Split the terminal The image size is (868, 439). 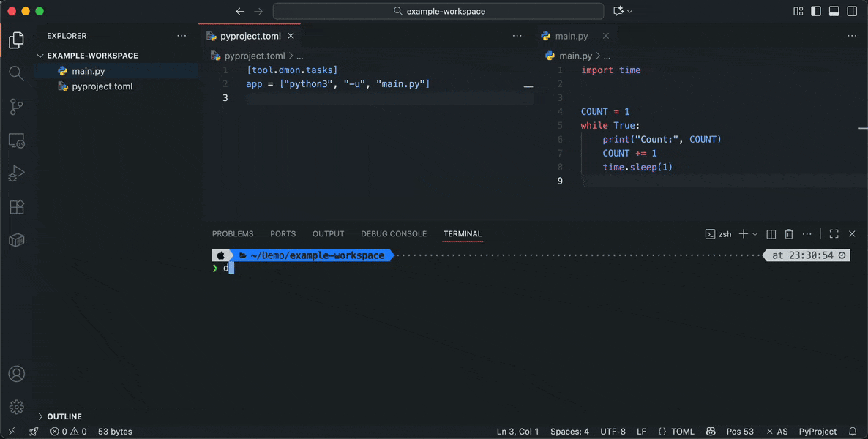[771, 234]
